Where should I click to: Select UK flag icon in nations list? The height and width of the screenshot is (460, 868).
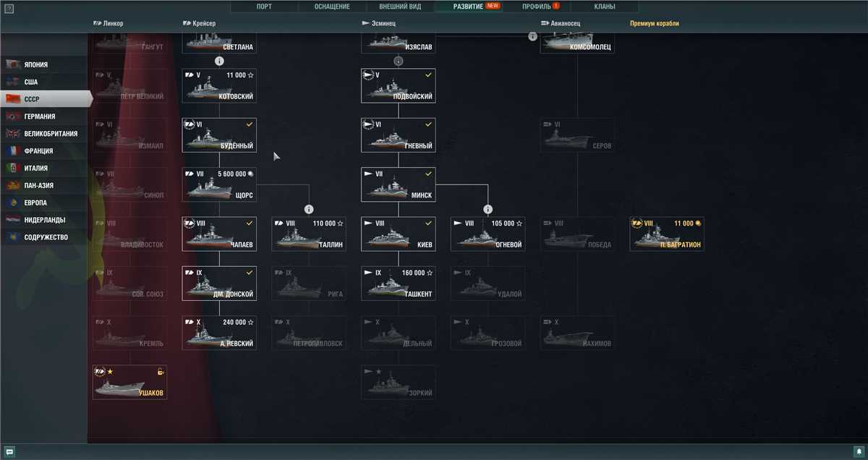(12, 134)
